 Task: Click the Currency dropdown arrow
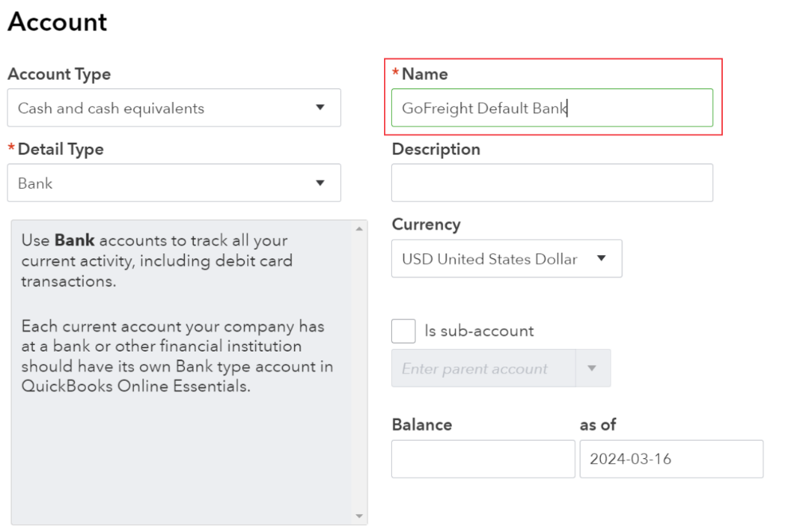pyautogui.click(x=602, y=258)
